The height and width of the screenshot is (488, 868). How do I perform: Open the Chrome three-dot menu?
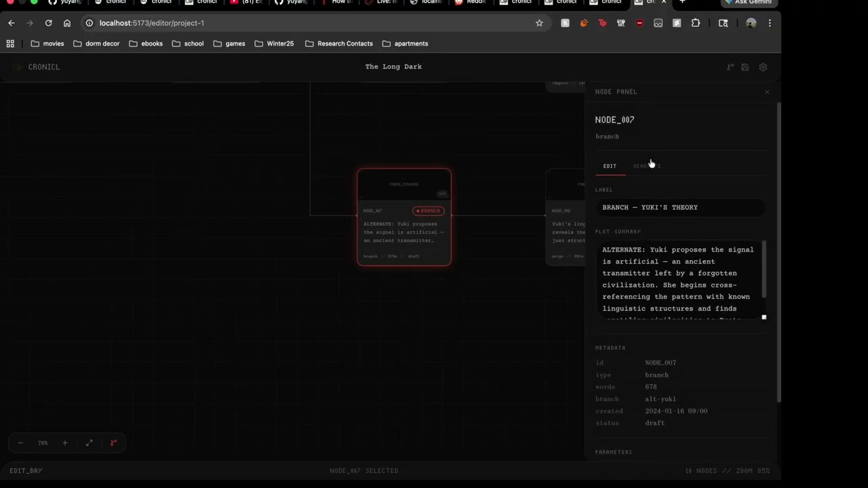coord(770,23)
